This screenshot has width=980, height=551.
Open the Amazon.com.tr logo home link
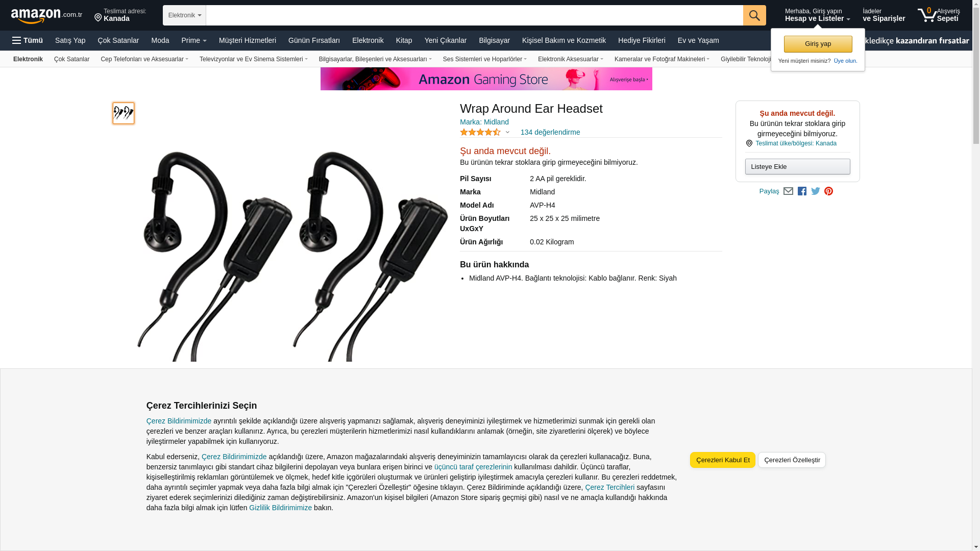pyautogui.click(x=46, y=16)
